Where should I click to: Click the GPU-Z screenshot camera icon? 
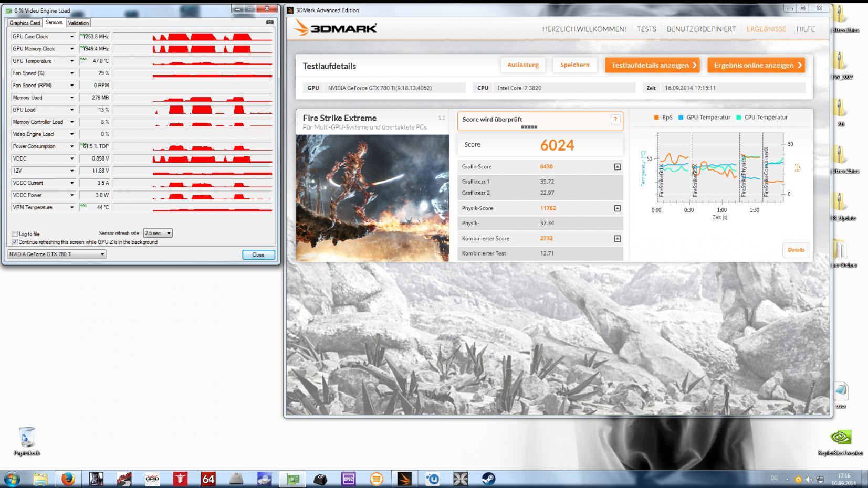point(270,22)
